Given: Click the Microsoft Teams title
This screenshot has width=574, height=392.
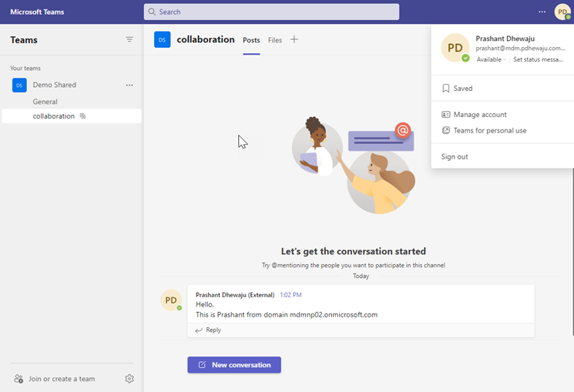Looking at the screenshot, I should pos(37,12).
